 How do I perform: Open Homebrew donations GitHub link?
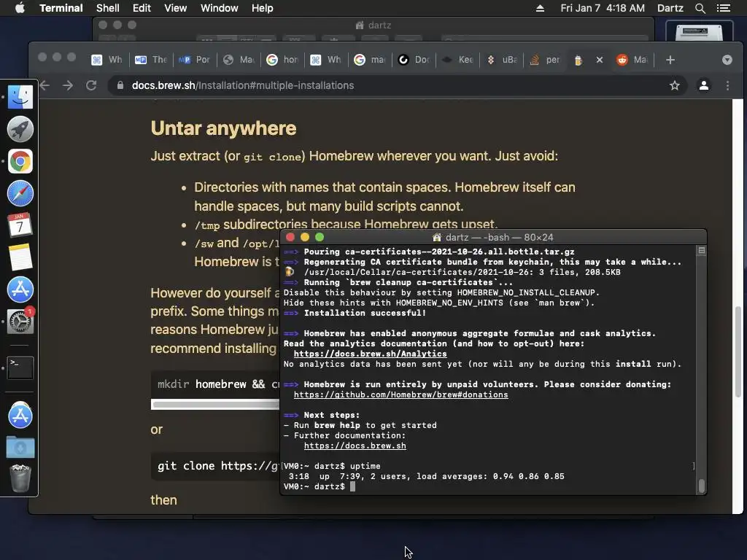click(x=400, y=394)
